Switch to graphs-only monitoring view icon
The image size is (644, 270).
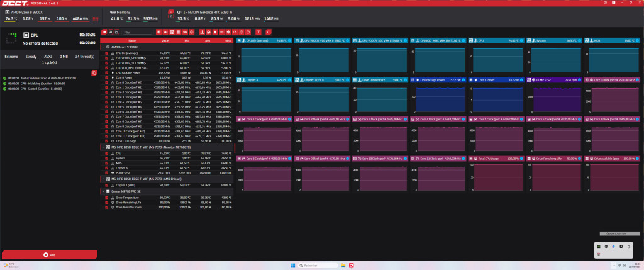116,31
